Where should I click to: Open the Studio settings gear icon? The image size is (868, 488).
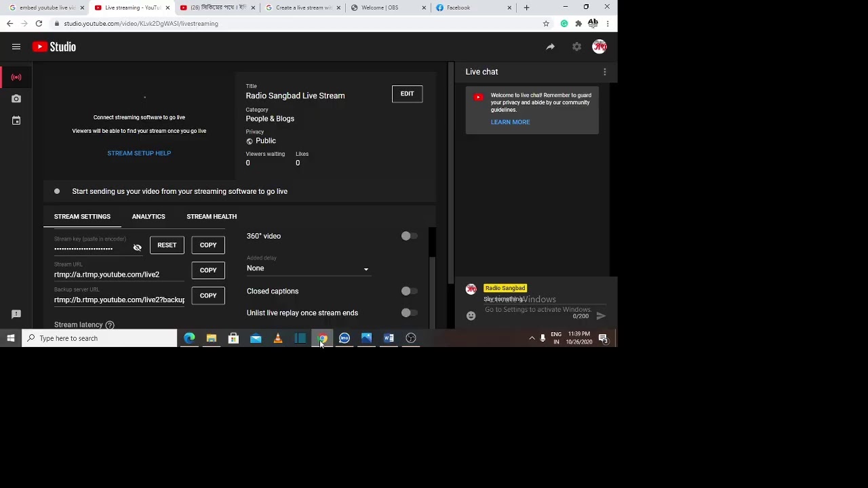(x=576, y=47)
